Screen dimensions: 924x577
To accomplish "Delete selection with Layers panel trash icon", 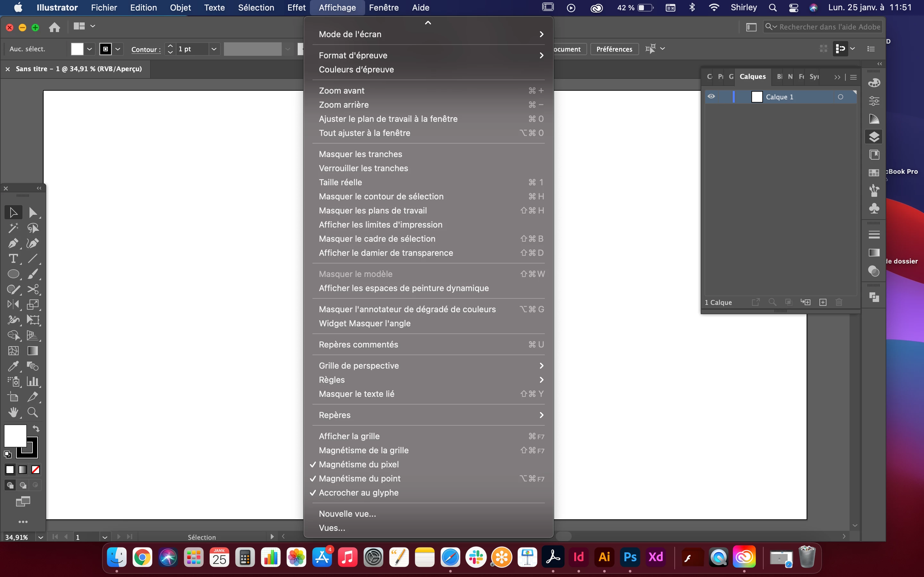I will pos(839,302).
